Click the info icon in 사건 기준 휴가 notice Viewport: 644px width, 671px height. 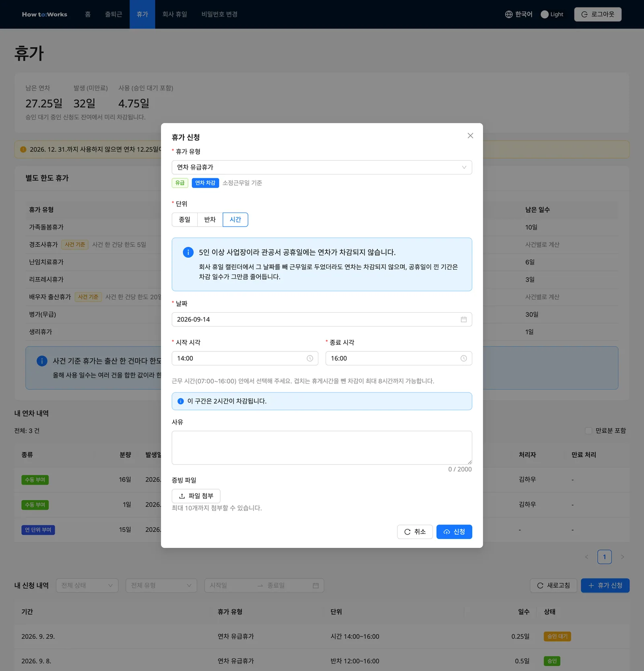[x=42, y=361]
